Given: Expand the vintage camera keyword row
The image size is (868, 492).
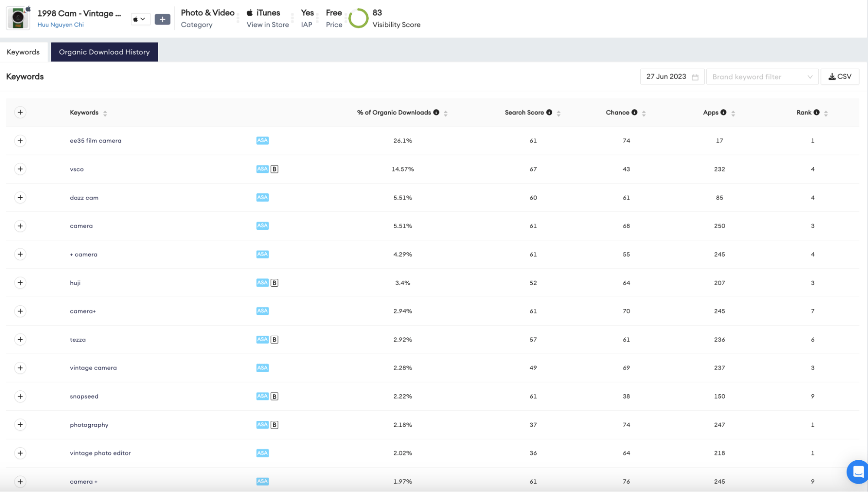Looking at the screenshot, I should [x=20, y=368].
